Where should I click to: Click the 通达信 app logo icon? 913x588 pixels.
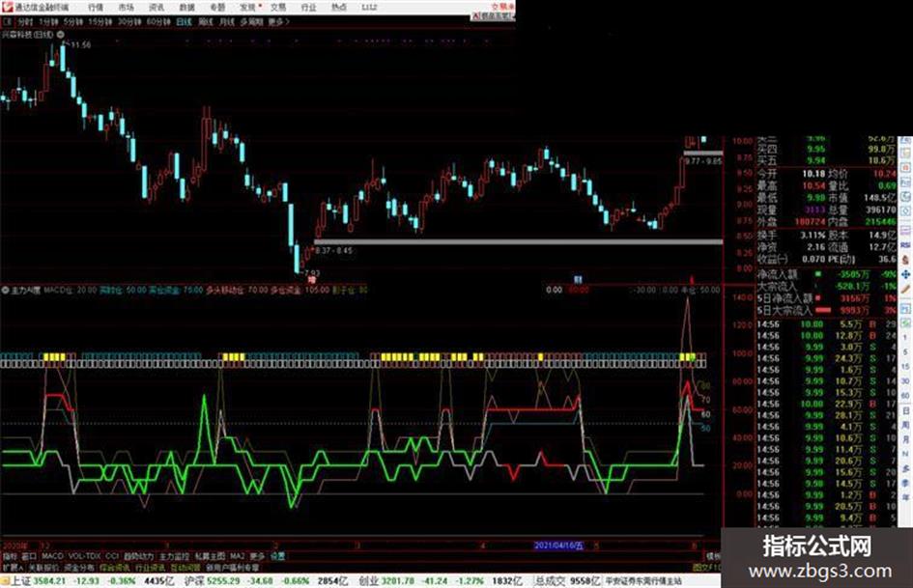coord(7,7)
